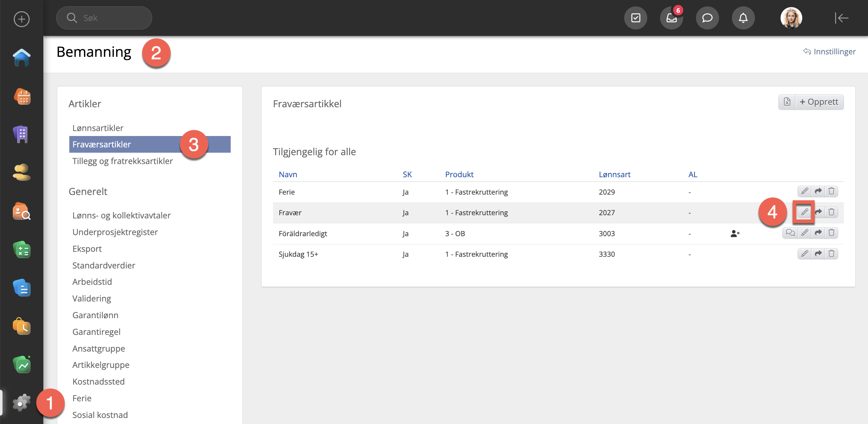Go back via the Innstillinger link
Screen dimensions: 868x424
(x=829, y=52)
